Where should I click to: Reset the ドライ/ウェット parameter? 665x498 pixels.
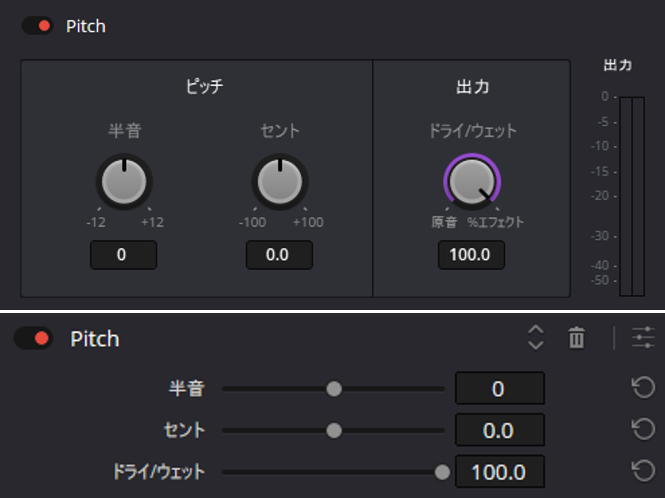(643, 471)
